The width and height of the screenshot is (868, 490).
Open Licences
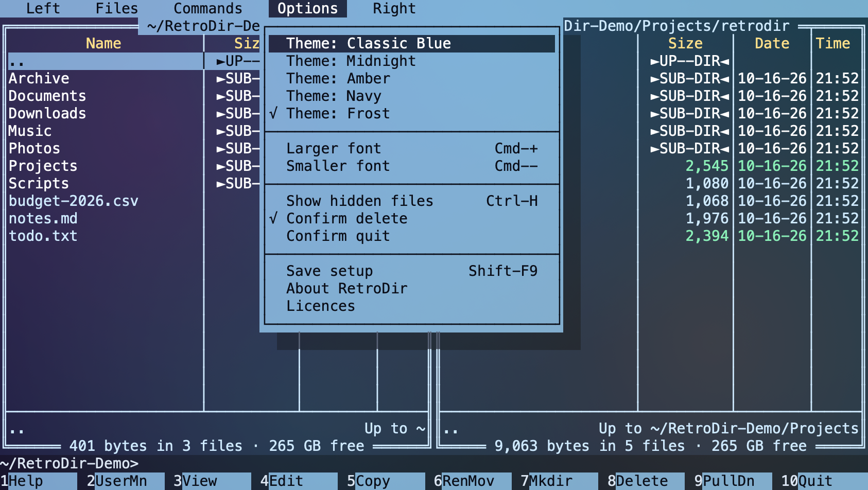(x=412, y=306)
